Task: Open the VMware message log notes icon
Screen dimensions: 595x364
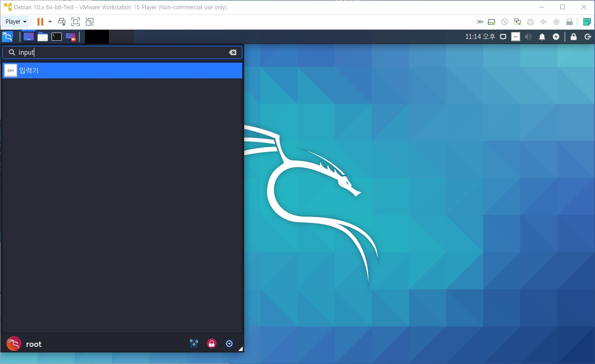Action: 587,22
